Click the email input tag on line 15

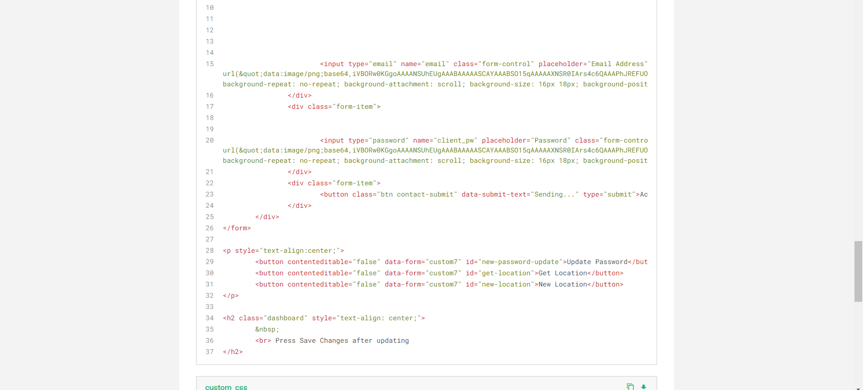click(x=484, y=64)
